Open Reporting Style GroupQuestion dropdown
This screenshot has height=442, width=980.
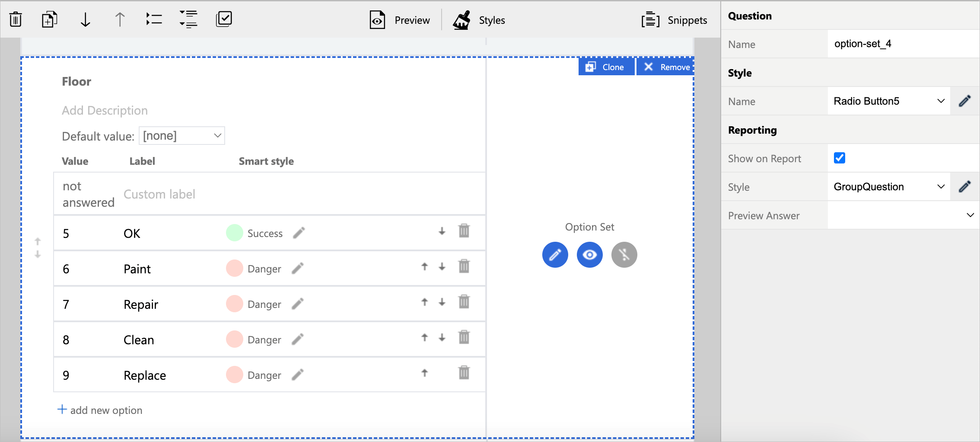pos(889,187)
